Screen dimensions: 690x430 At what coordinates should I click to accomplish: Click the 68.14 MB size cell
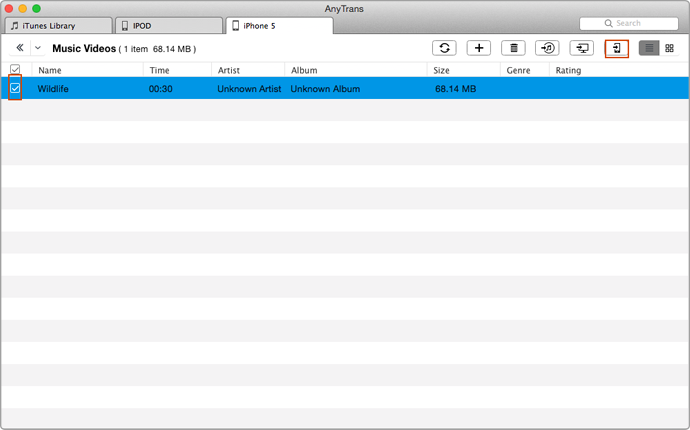455,88
